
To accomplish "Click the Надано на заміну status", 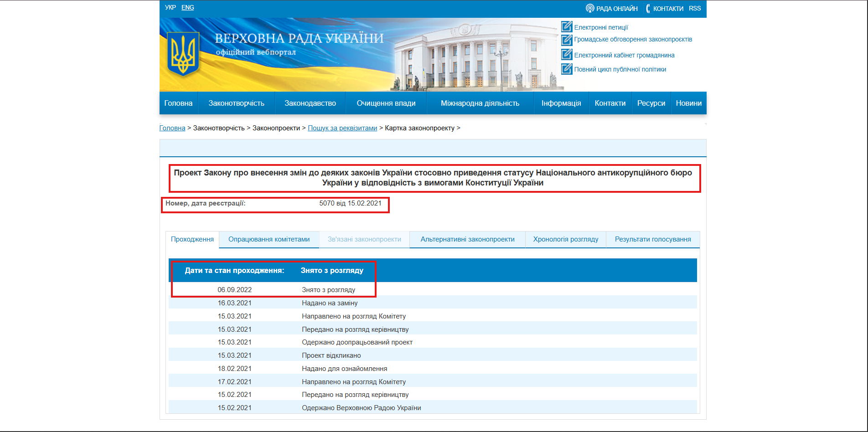I will (x=330, y=303).
